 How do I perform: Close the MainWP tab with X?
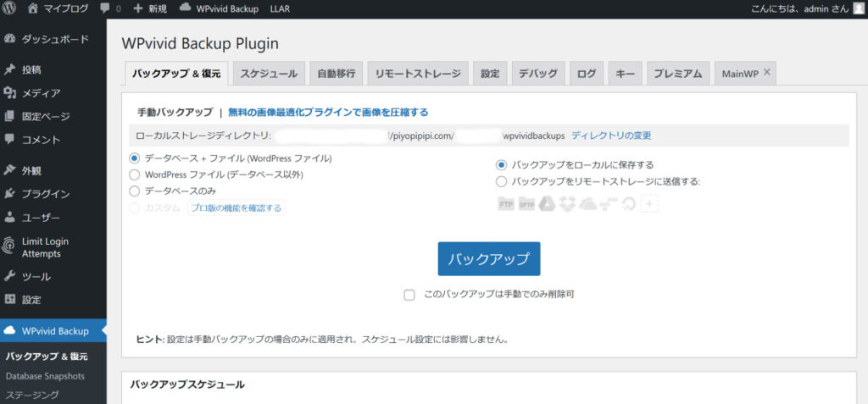766,72
